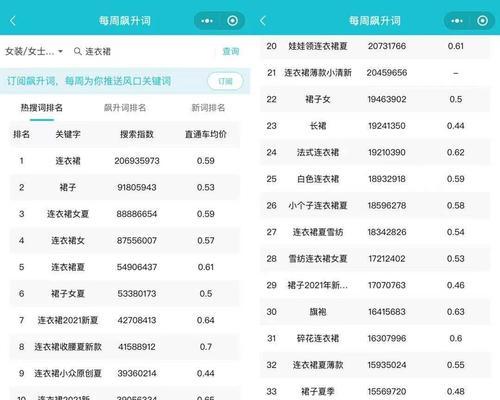Select keyword 连衣裙 in rank 1 row
Image resolution: width=500 pixels, height=400 pixels.
pyautogui.click(x=68, y=161)
